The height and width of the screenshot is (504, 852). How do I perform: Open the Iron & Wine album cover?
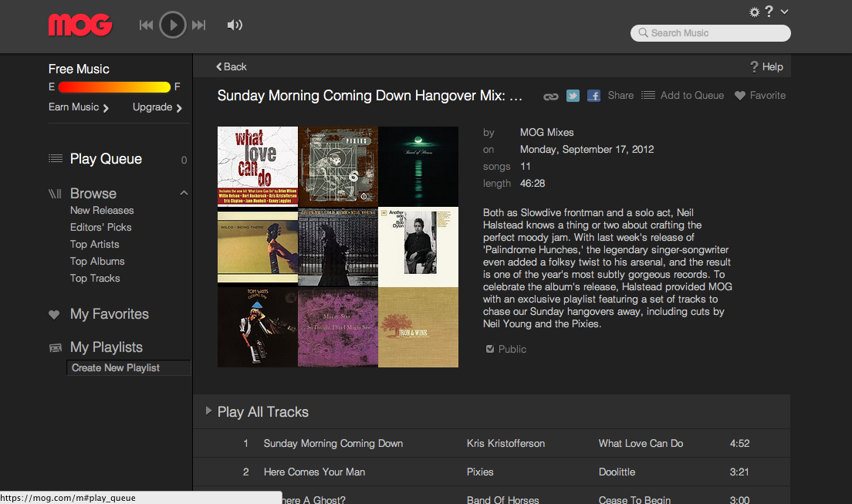click(418, 327)
